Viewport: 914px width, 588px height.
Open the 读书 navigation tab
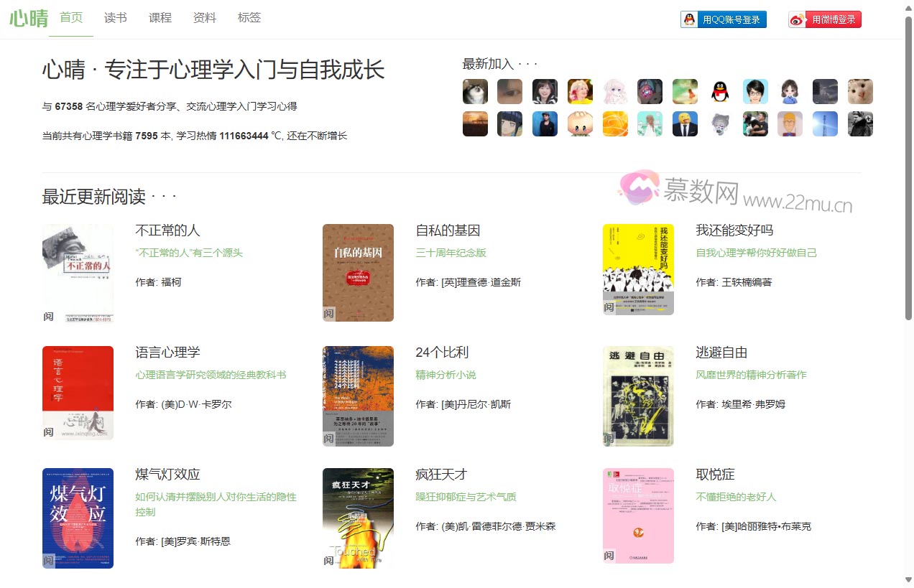click(x=116, y=18)
